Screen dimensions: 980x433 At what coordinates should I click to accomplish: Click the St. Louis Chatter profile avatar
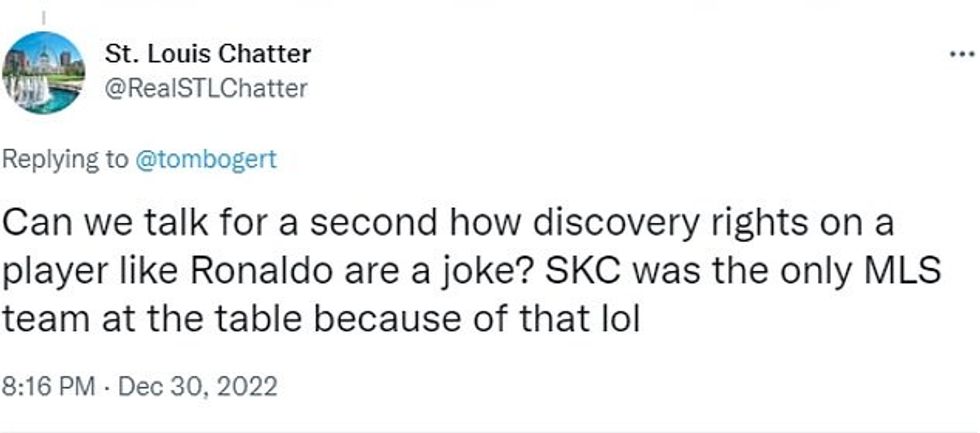[44, 72]
